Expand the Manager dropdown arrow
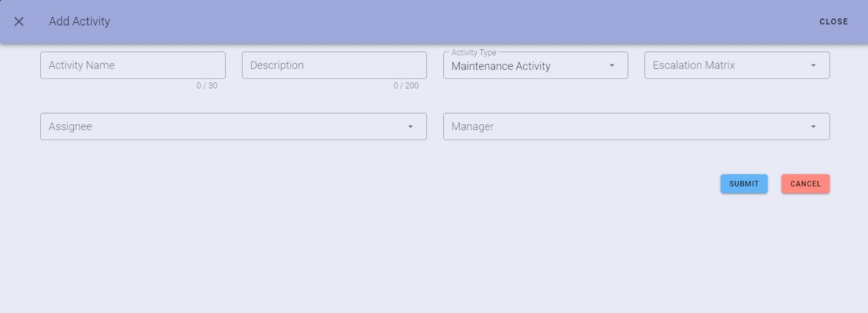 point(813,127)
